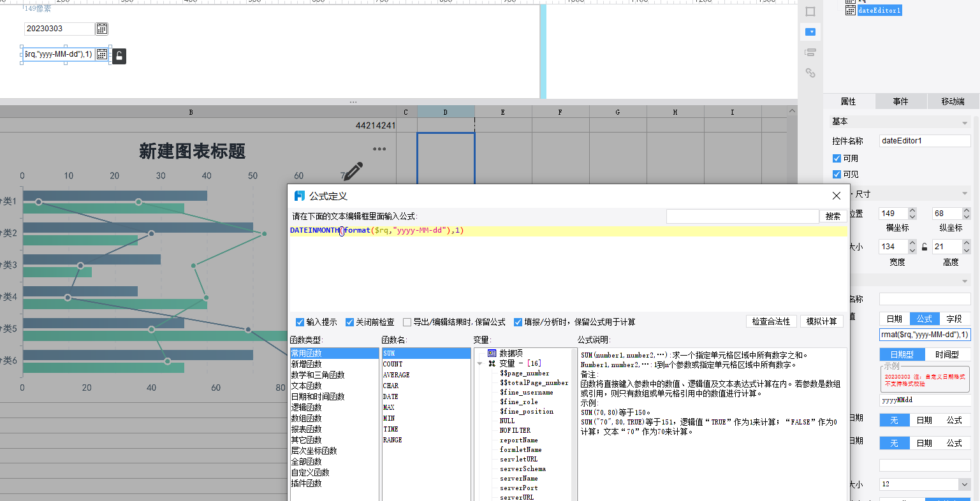Switch to the 属性 tab

point(849,101)
